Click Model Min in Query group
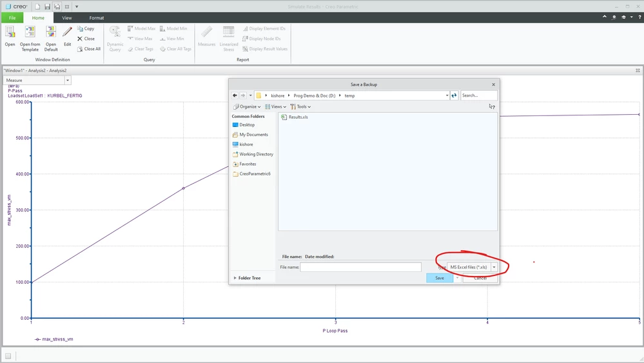 click(x=173, y=29)
